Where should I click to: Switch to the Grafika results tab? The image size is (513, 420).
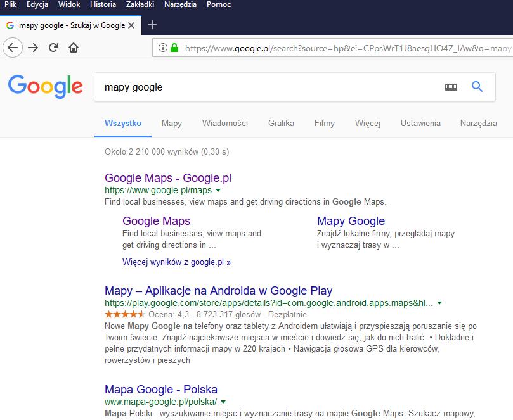pos(281,124)
